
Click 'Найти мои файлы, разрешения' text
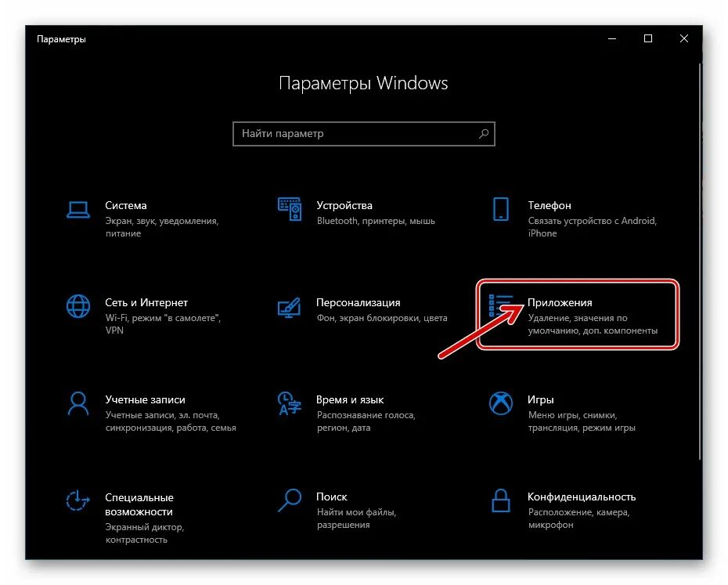356,518
